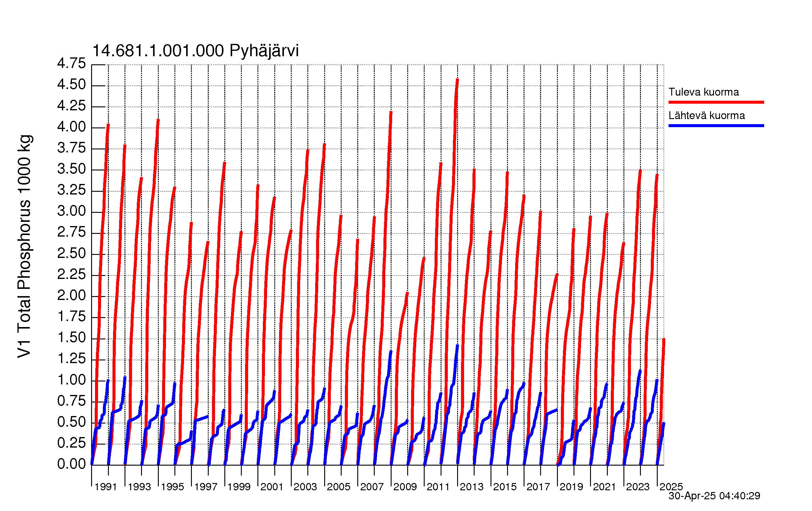Image resolution: width=812 pixels, height=511 pixels.
Task: Click the y-axis value 0.00
Action: 72,464
